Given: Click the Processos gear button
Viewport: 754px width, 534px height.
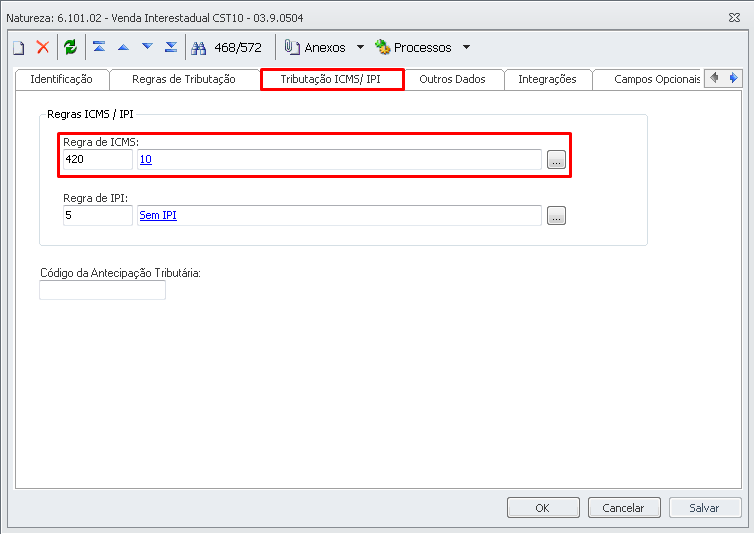Looking at the screenshot, I should tap(414, 47).
